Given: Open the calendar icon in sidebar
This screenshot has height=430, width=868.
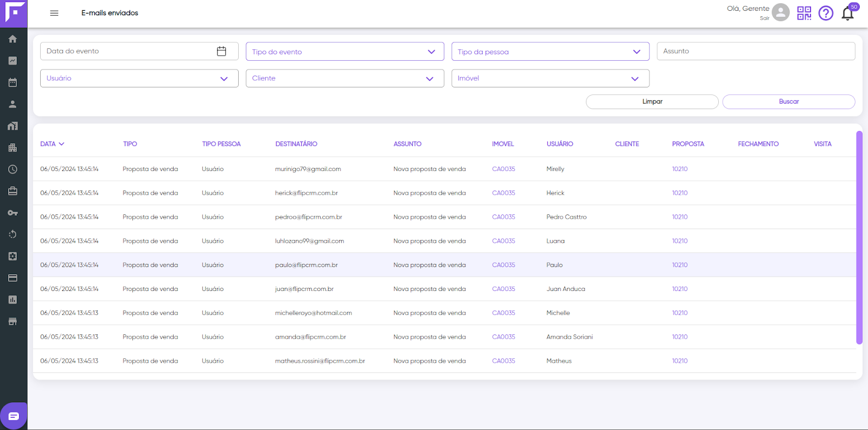Looking at the screenshot, I should coord(12,83).
